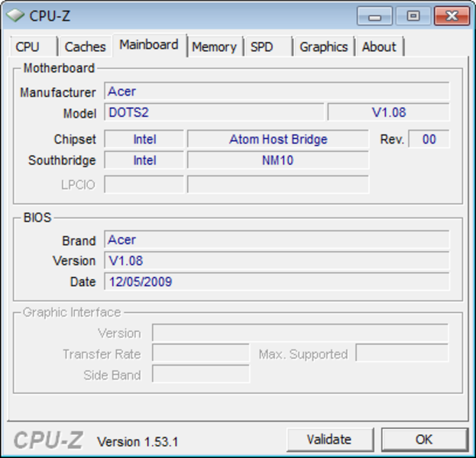Click the Rev. label
The image size is (476, 458).
(392, 140)
